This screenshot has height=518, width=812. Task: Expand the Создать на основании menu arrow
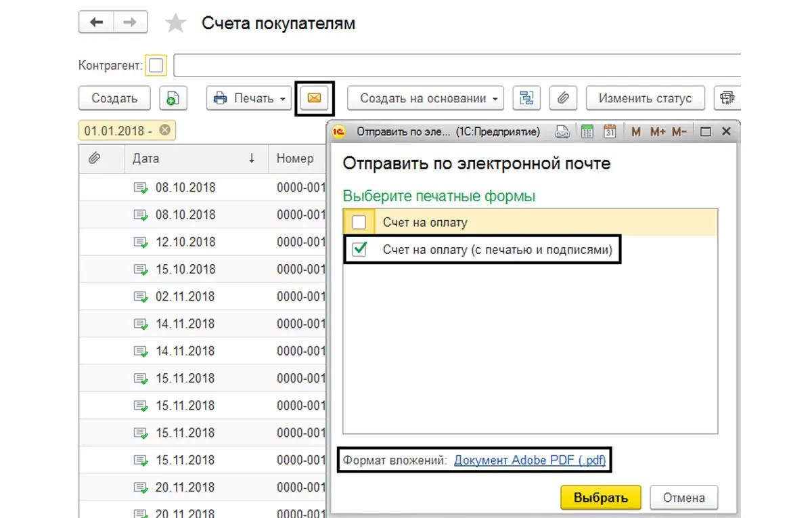[495, 99]
